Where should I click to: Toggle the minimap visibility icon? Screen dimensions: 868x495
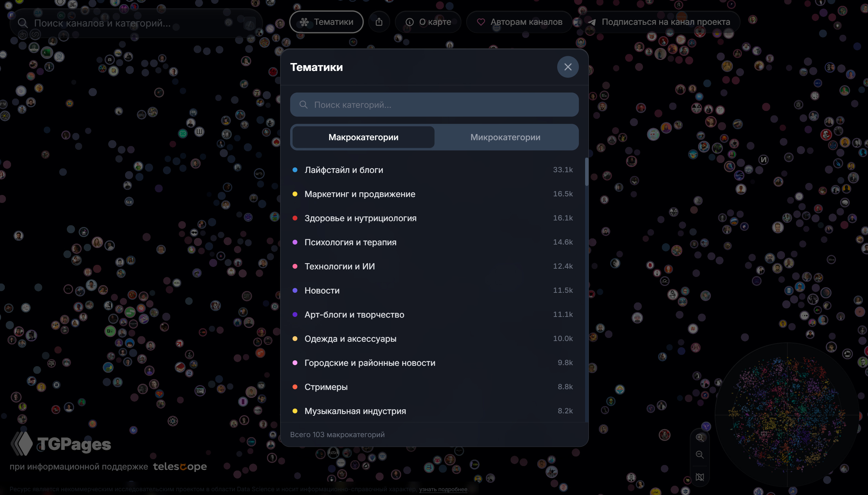pyautogui.click(x=699, y=477)
